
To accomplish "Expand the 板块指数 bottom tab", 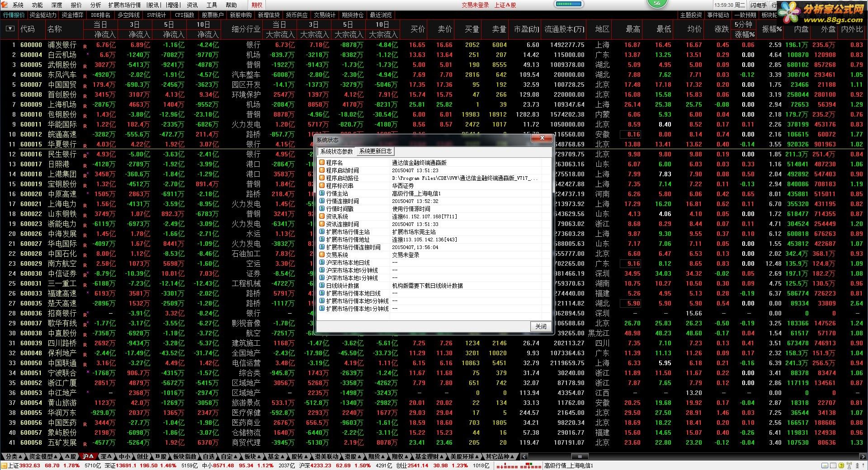I will tap(185, 456).
